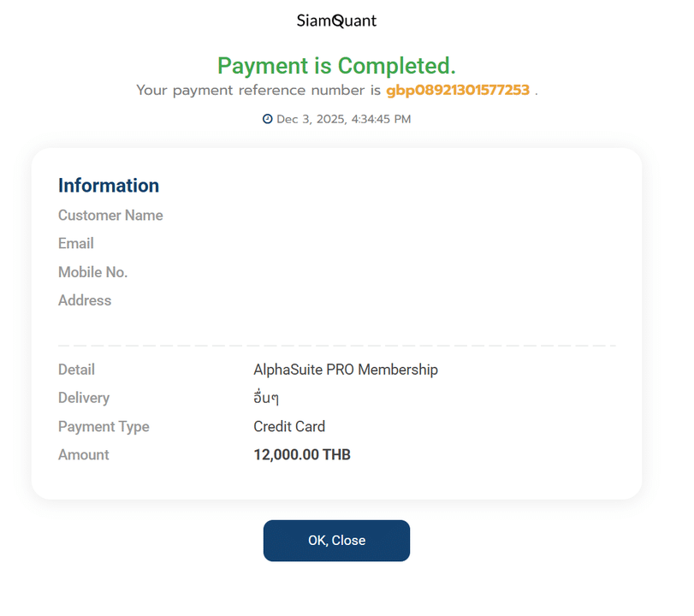Click the Amount row label
The image size is (694, 616).
point(84,455)
